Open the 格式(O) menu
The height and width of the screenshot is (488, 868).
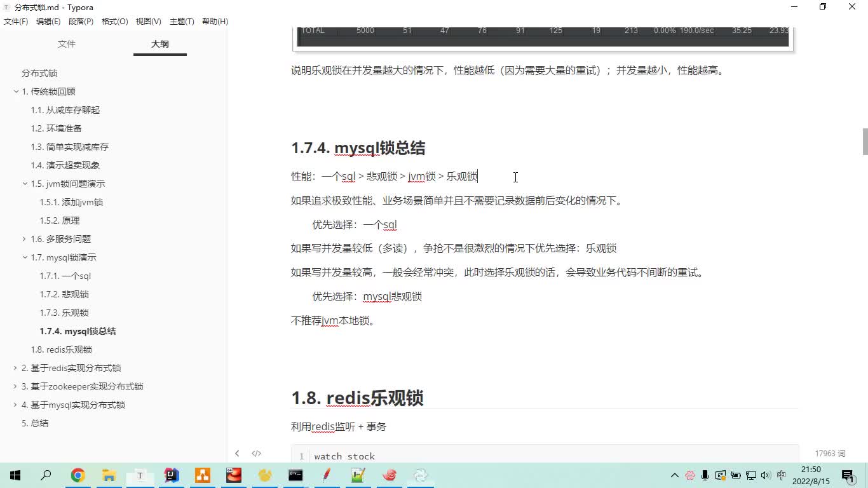point(114,21)
